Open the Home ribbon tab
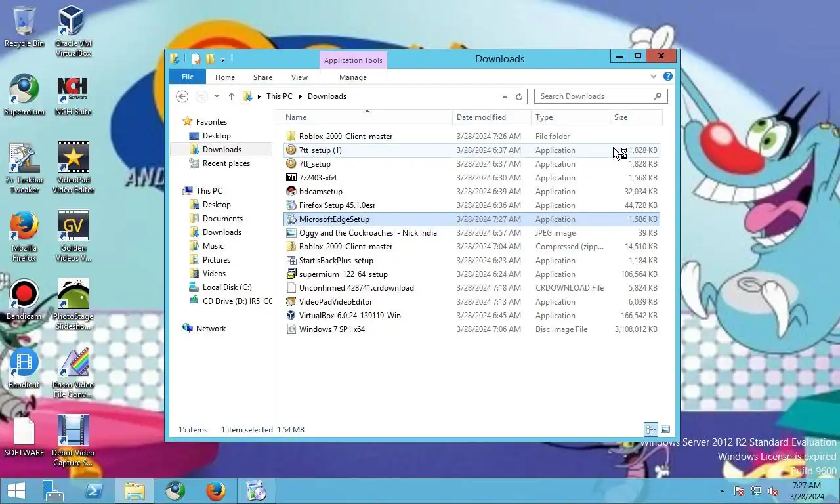840x504 pixels. pyautogui.click(x=225, y=77)
